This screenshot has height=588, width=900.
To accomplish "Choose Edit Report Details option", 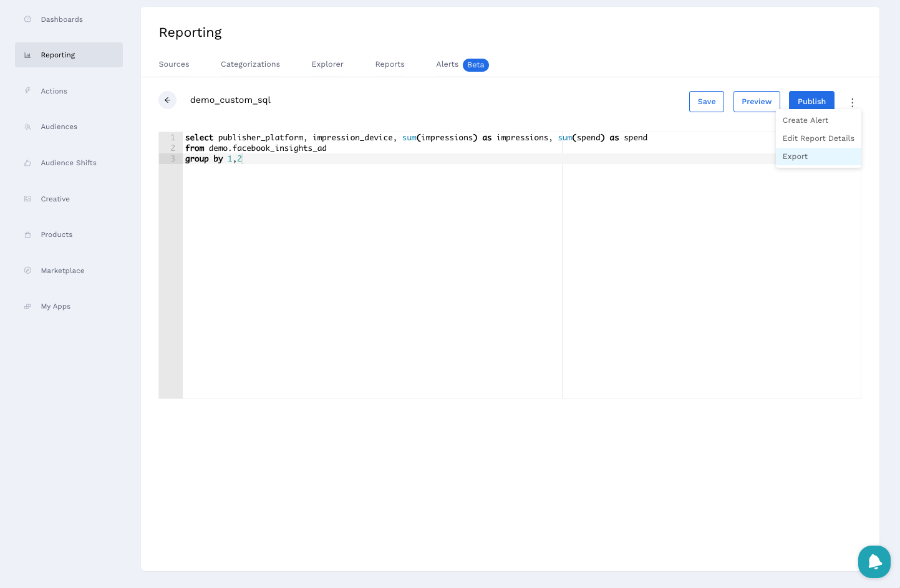I will tap(818, 138).
